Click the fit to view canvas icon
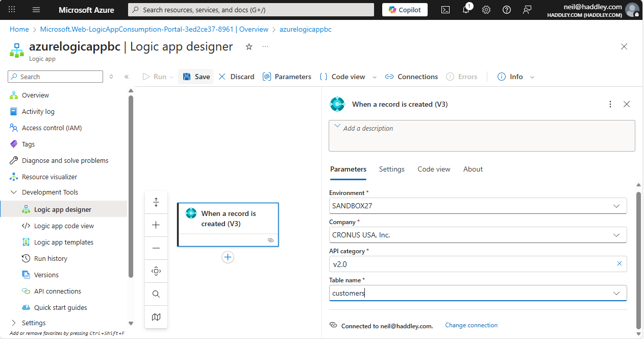The image size is (644, 339). [156, 271]
